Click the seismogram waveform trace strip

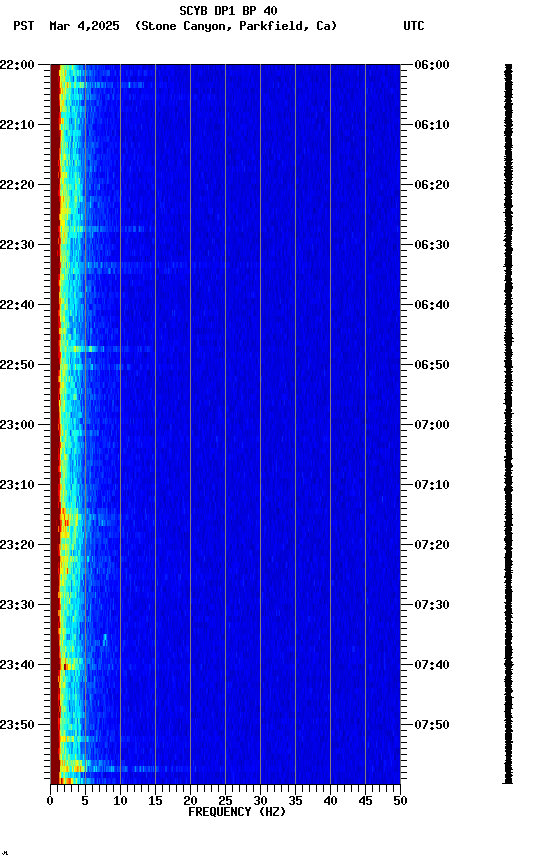[508, 424]
